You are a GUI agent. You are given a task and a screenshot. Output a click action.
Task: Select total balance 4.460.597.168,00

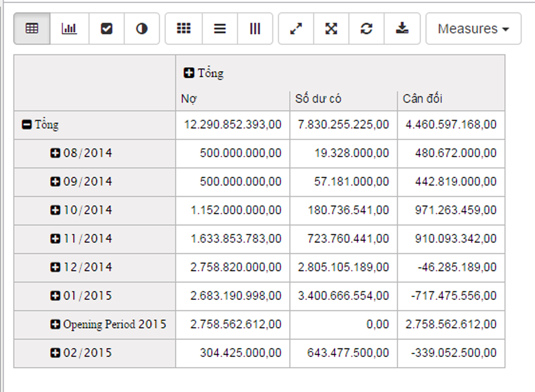tap(451, 124)
